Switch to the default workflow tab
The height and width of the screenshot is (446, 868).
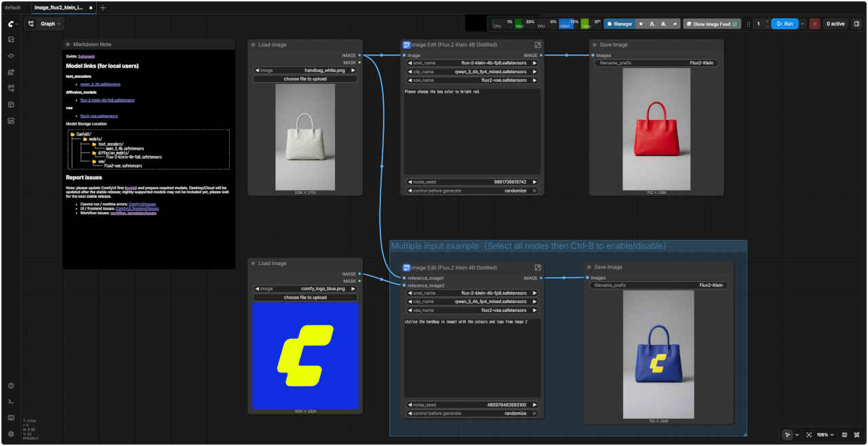[13, 7]
